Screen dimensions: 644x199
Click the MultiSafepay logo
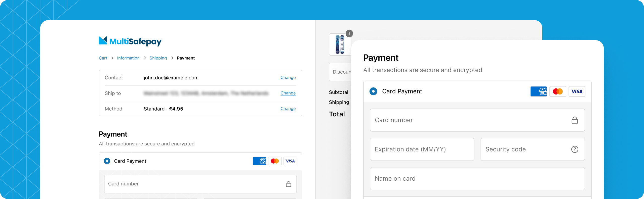[130, 41]
